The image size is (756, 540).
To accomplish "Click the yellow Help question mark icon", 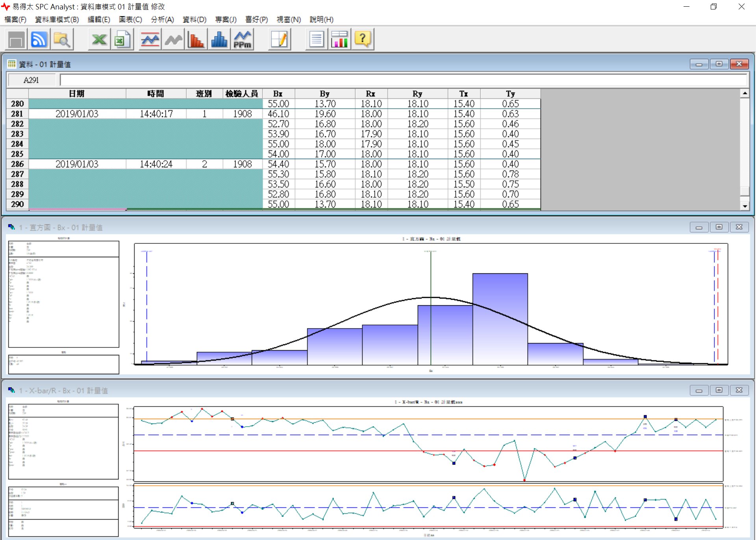I will point(363,39).
